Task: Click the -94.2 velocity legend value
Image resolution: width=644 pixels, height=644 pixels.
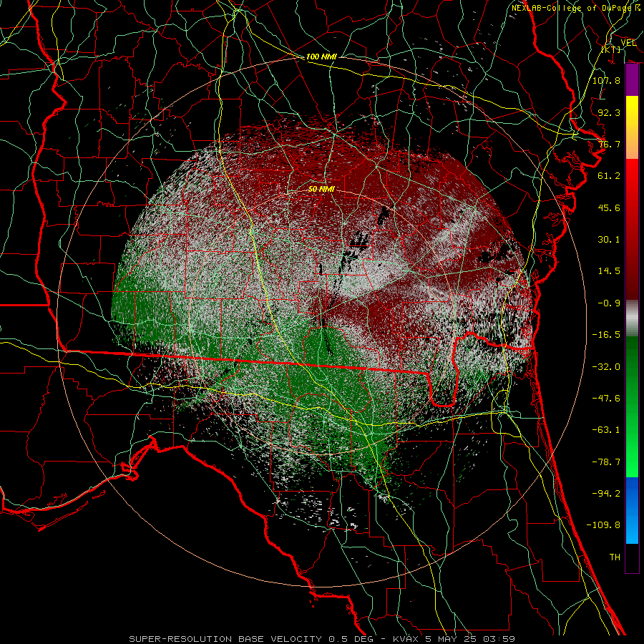Action: 606,494
